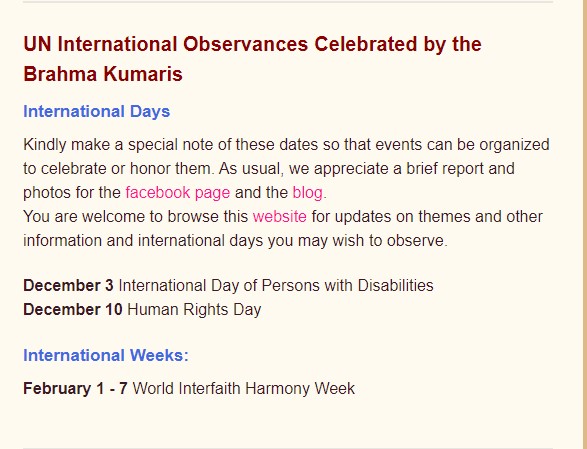The width and height of the screenshot is (587, 449).
Task: Click the bold December 10 date
Action: pos(73,309)
